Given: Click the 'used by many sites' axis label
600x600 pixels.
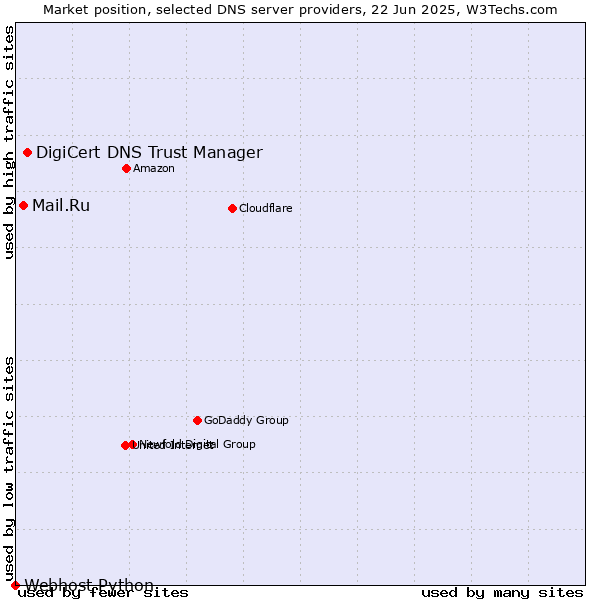Looking at the screenshot, I should pyautogui.click(x=502, y=593).
